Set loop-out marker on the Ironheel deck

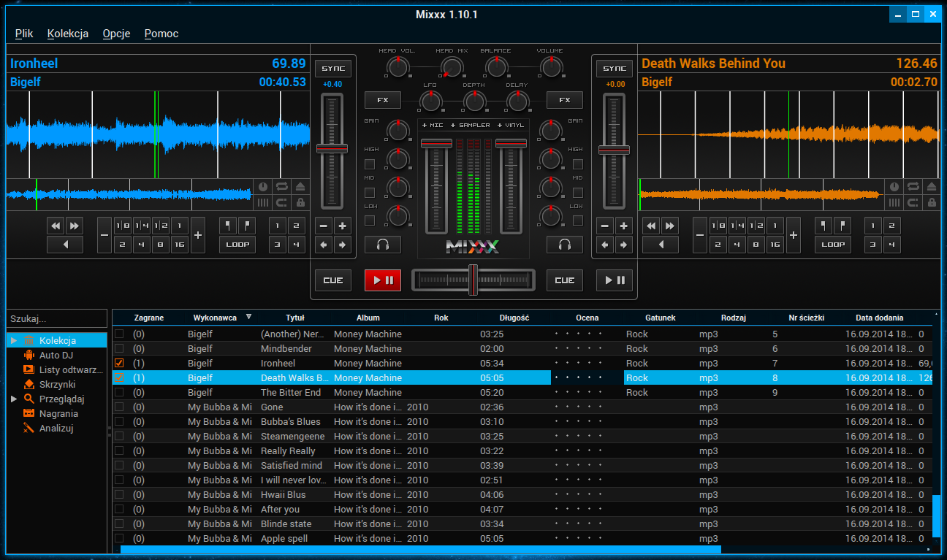click(247, 226)
